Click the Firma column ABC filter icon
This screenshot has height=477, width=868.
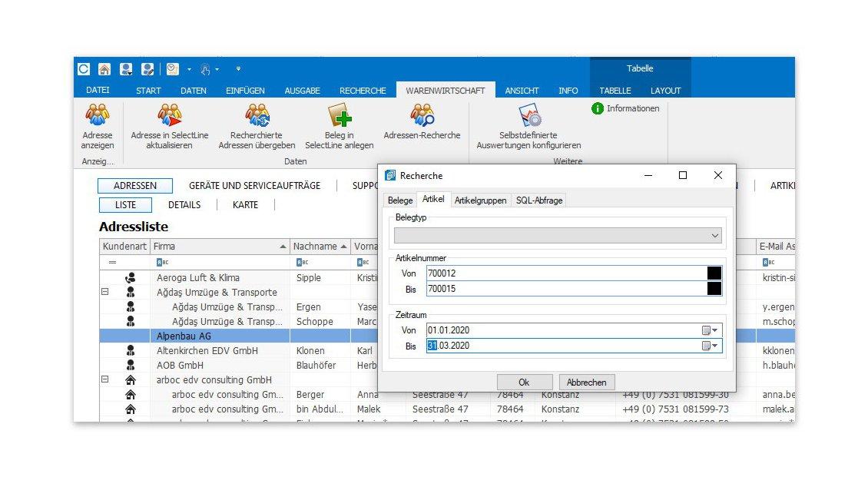point(162,262)
